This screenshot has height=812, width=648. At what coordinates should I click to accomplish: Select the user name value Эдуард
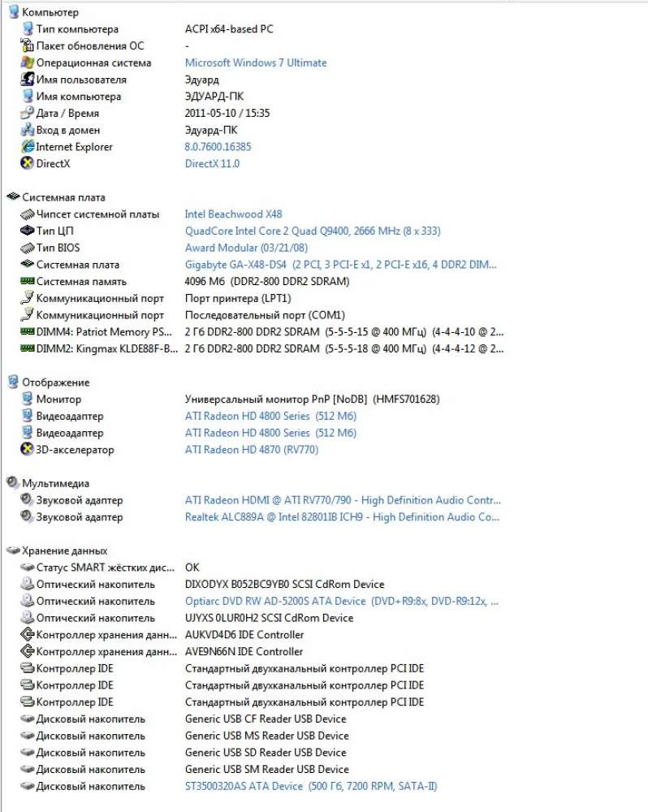click(202, 80)
